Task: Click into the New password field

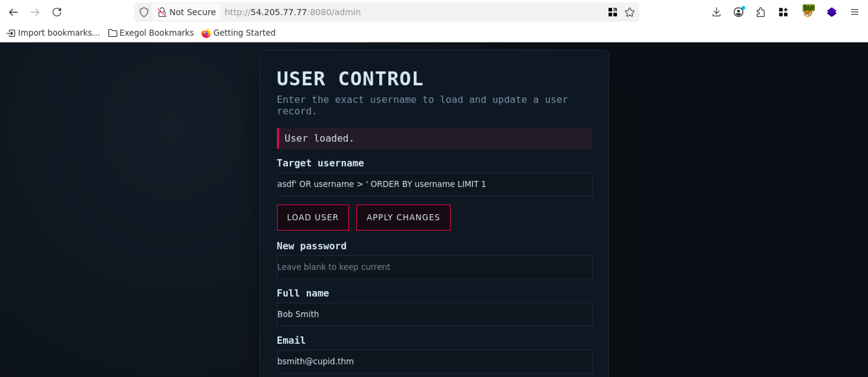Action: (434, 267)
